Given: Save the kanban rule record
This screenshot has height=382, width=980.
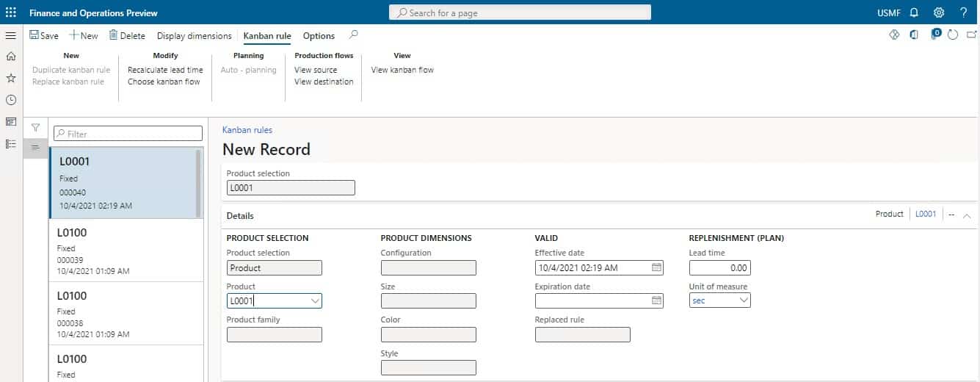Looking at the screenshot, I should click(x=44, y=35).
